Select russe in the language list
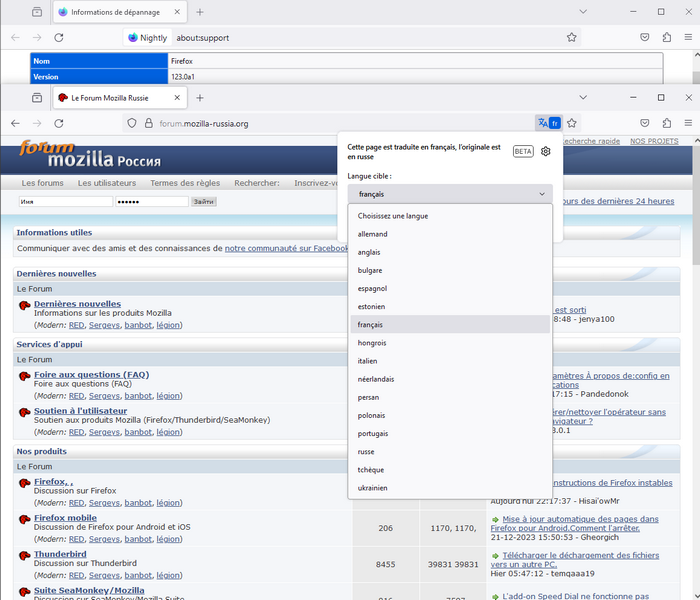 click(x=450, y=452)
